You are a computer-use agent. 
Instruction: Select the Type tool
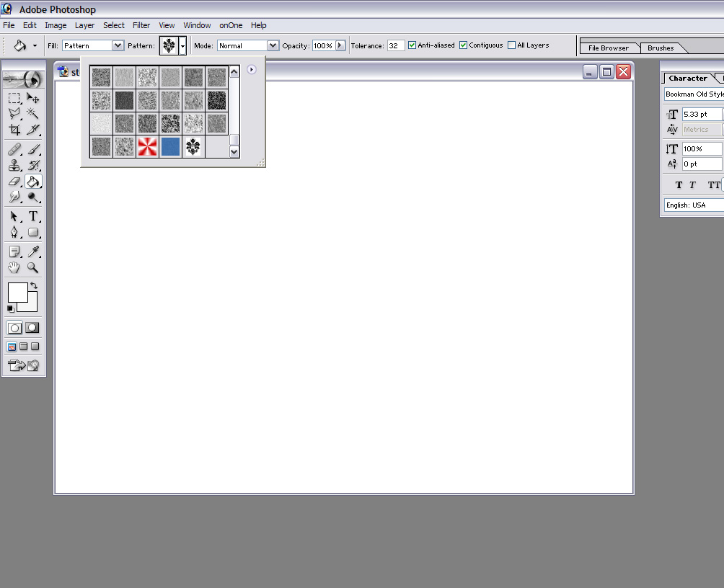click(x=32, y=216)
